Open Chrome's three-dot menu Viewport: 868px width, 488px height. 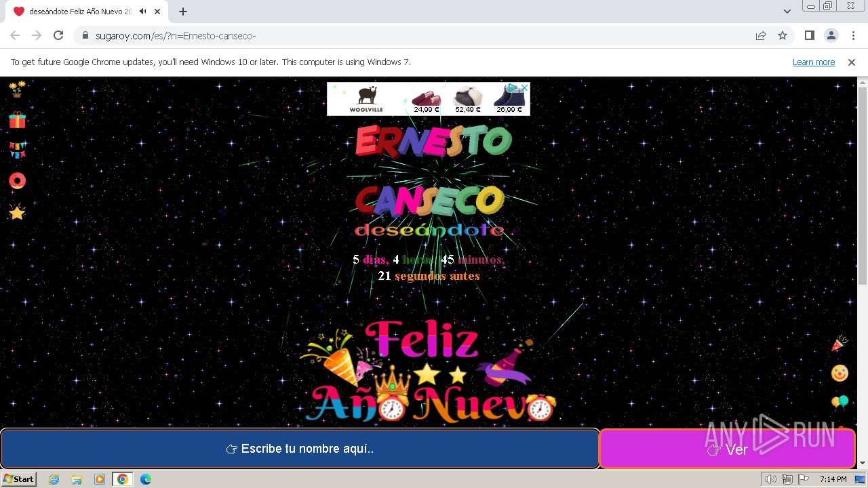852,35
